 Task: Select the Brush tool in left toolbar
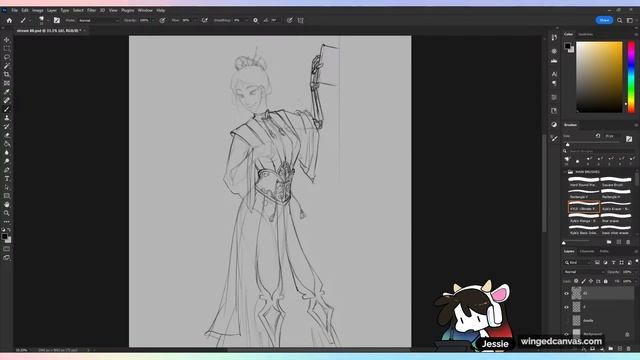point(7,109)
